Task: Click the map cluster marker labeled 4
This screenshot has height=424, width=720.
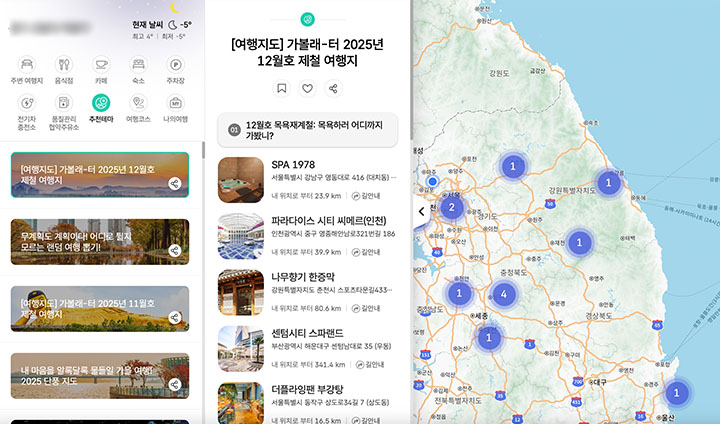Action: point(504,294)
